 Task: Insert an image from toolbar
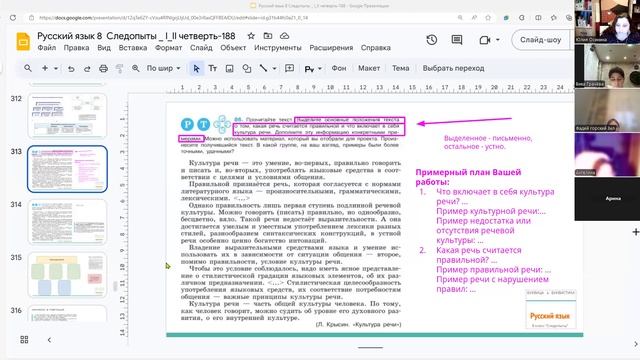click(229, 69)
